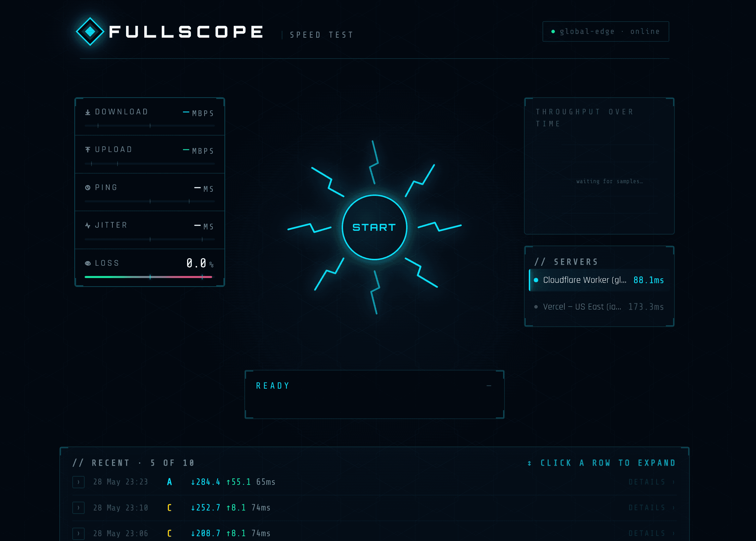Click the jitter pulse icon
The height and width of the screenshot is (541, 756).
tap(88, 225)
